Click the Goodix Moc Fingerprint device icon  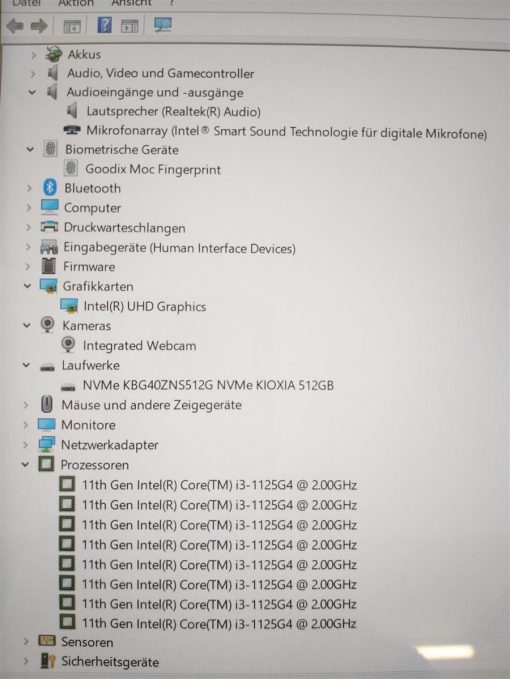tap(71, 168)
